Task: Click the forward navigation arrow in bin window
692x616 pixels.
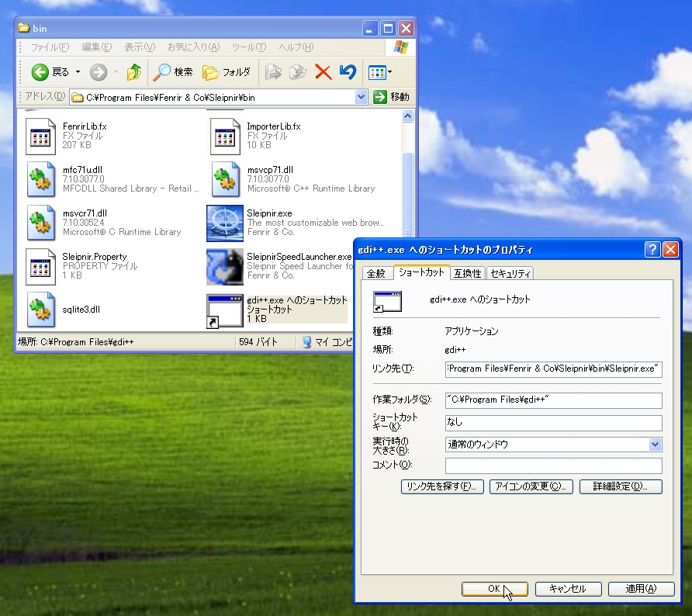Action: (99, 72)
